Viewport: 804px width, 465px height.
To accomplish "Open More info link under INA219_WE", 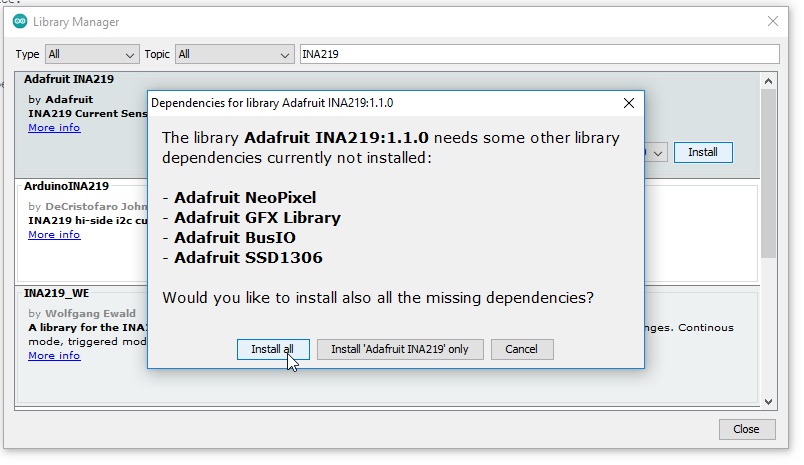I will coord(54,355).
